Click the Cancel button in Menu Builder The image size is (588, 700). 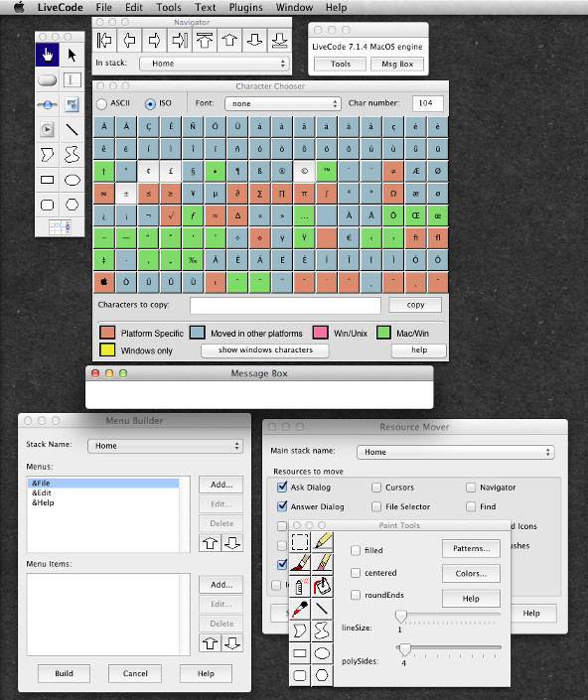point(135,673)
